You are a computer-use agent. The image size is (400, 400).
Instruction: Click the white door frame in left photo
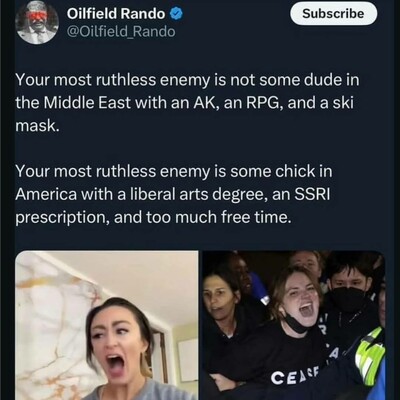coord(162,353)
